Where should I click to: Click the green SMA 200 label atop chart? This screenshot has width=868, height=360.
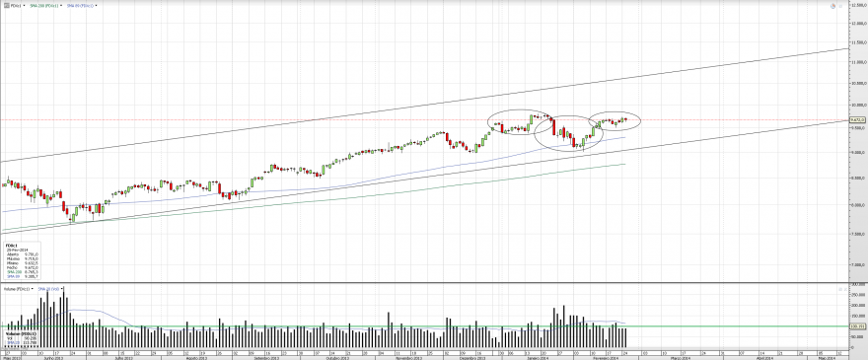43,6
